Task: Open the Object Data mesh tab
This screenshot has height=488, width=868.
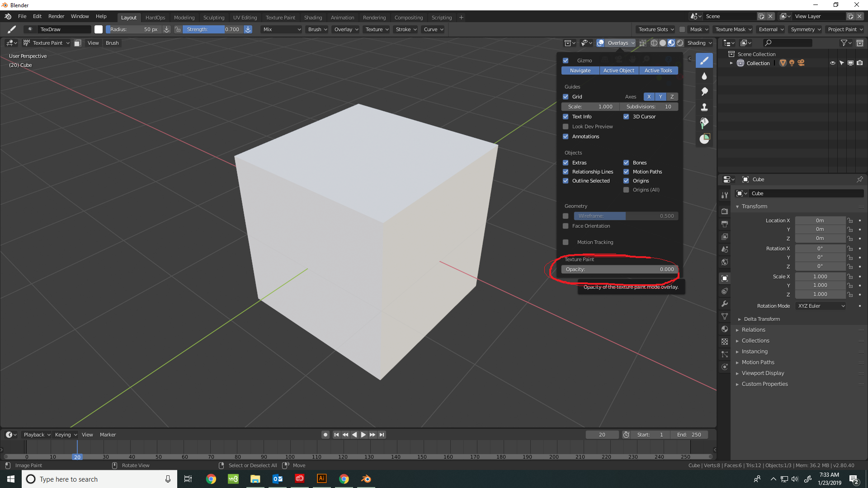Action: point(725,316)
